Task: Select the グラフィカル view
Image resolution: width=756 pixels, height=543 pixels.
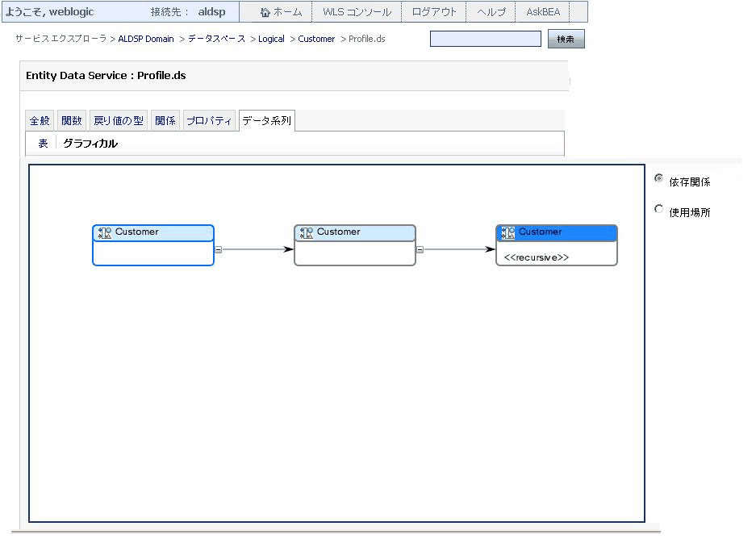Action: pyautogui.click(x=90, y=144)
